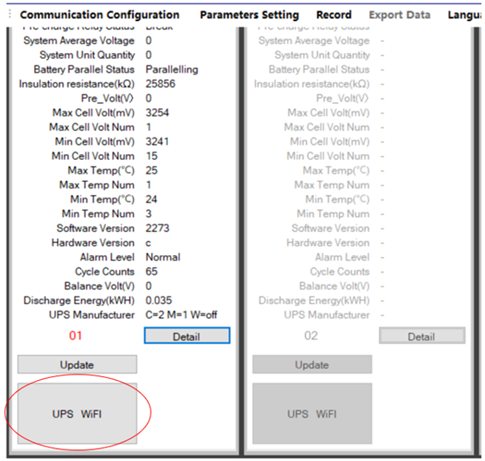Click Min Temp value 24

151,199
